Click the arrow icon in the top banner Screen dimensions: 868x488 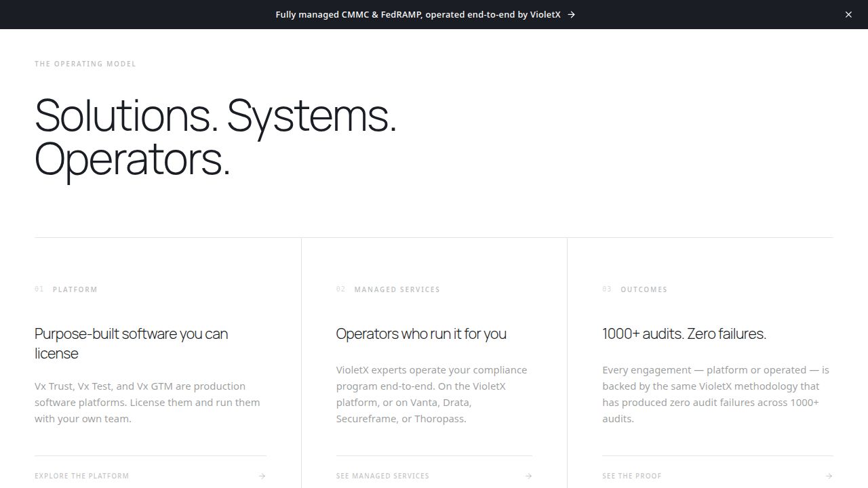(571, 14)
